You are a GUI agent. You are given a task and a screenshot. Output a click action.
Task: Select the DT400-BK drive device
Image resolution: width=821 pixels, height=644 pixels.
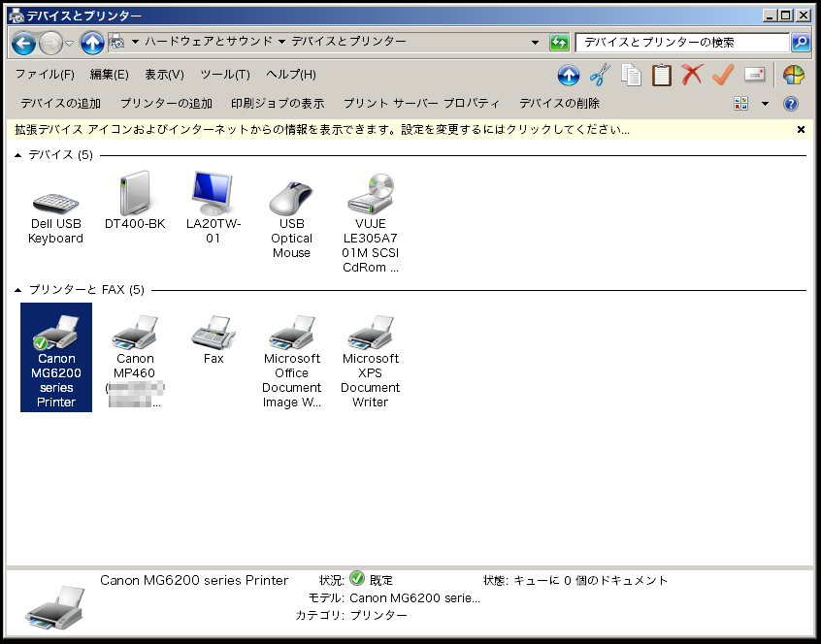[135, 202]
